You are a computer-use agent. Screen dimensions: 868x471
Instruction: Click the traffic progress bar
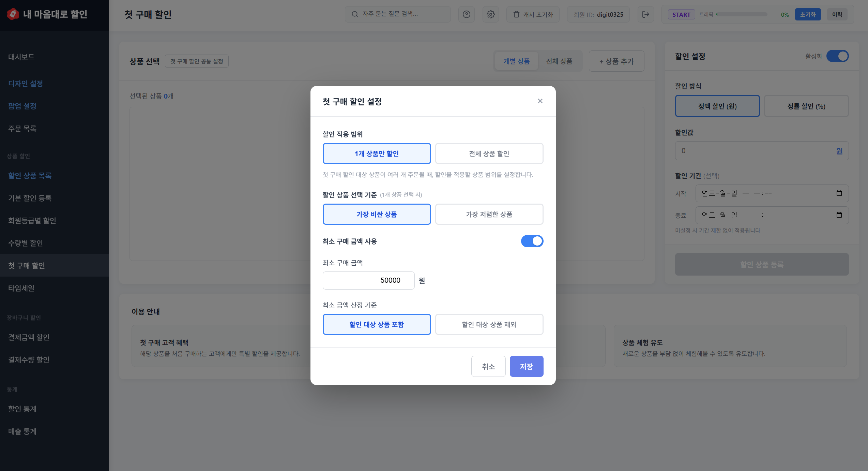[742, 14]
